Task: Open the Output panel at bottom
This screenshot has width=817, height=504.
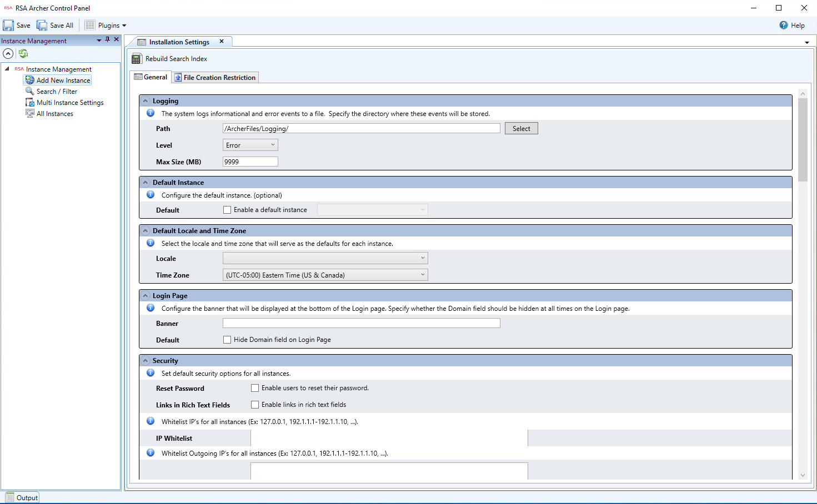Action: pyautogui.click(x=22, y=497)
